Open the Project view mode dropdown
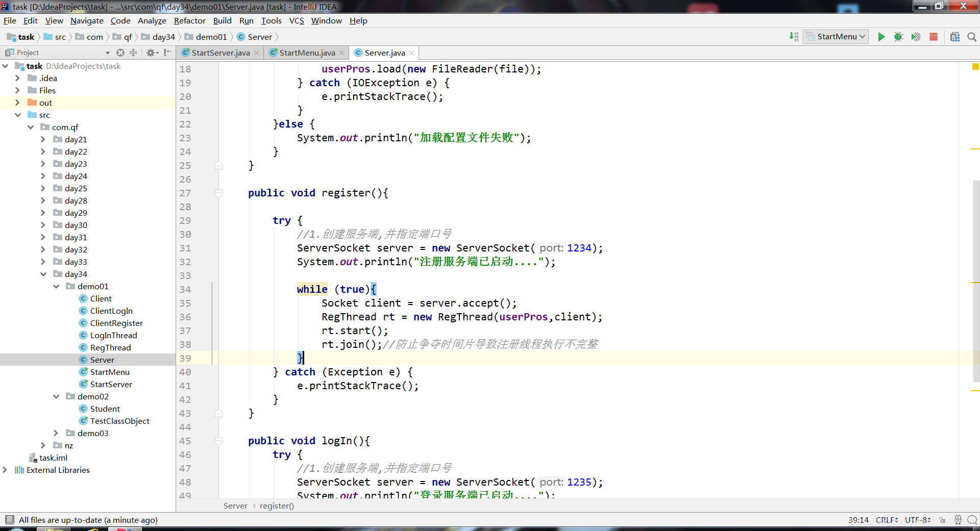The width and height of the screenshot is (980, 531). pos(107,53)
